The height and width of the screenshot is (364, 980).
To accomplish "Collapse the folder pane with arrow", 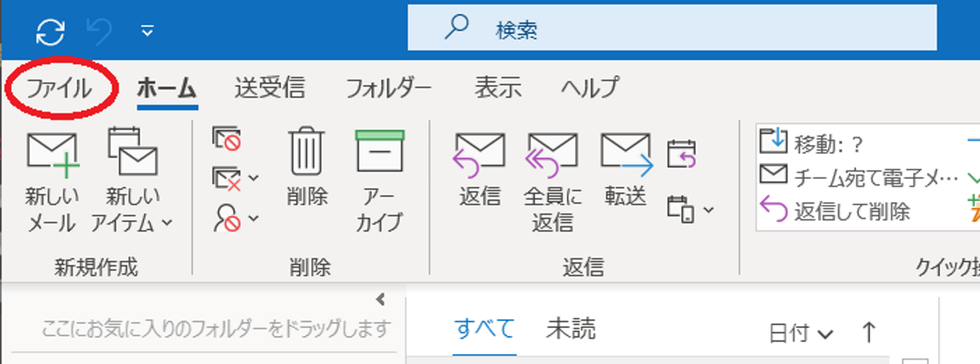I will [380, 299].
